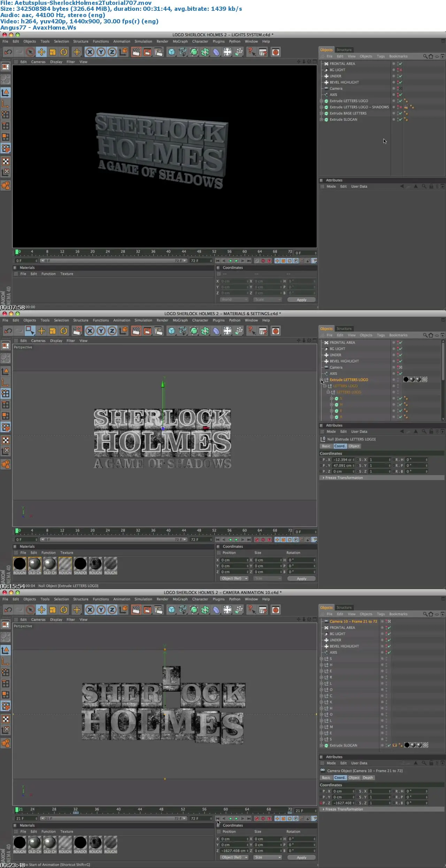Image resolution: width=446 pixels, height=868 pixels.
Task: Click Floor/environment icon in MATERIALS & SETTINGS window
Action: coord(227,331)
